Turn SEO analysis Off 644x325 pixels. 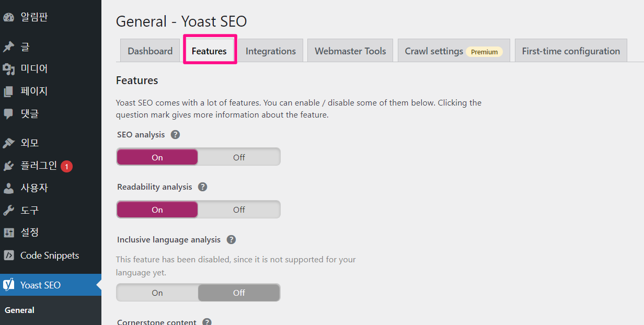pos(239,157)
